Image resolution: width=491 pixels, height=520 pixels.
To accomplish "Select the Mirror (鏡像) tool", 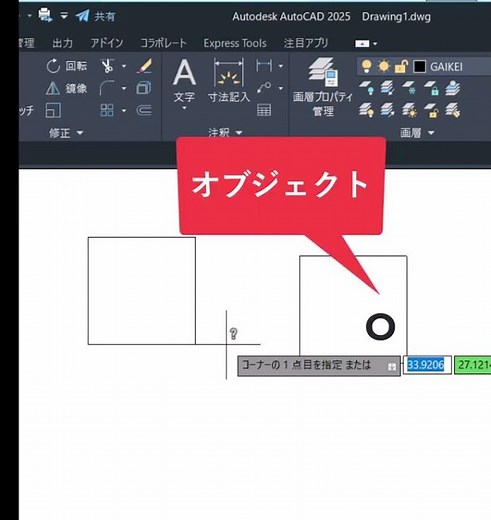I will click(66, 88).
